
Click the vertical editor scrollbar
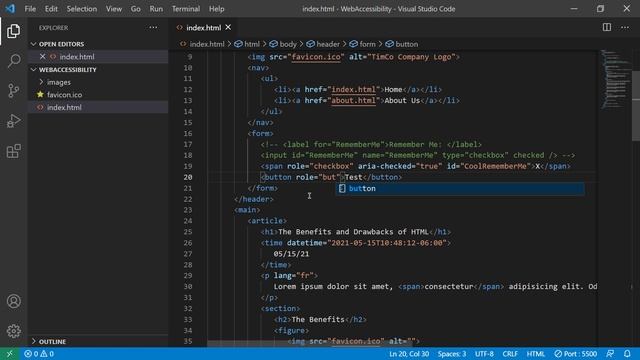point(636,106)
